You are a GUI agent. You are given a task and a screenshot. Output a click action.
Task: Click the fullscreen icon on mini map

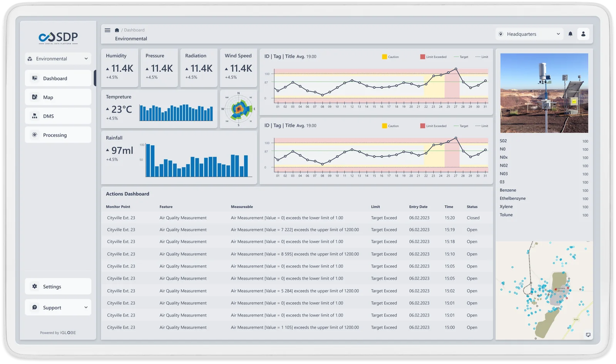coord(588,335)
